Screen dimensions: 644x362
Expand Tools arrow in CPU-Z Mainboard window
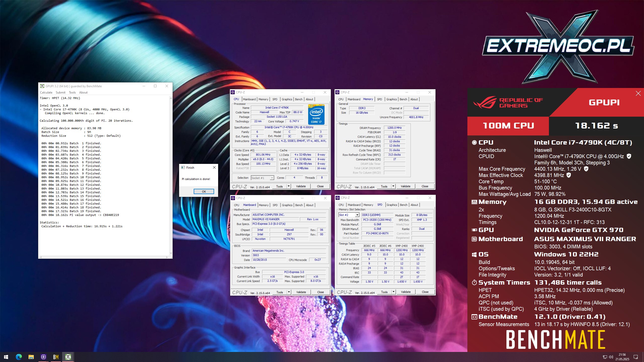coord(289,292)
